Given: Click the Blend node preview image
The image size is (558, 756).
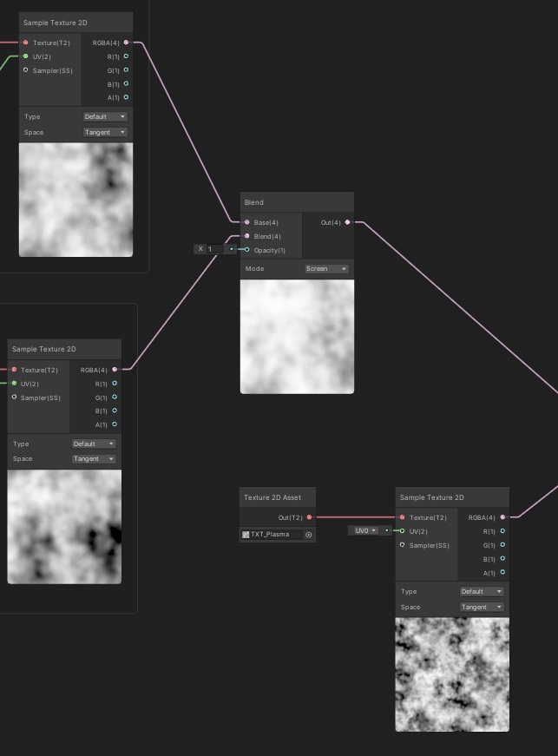Looking at the screenshot, I should click(297, 337).
